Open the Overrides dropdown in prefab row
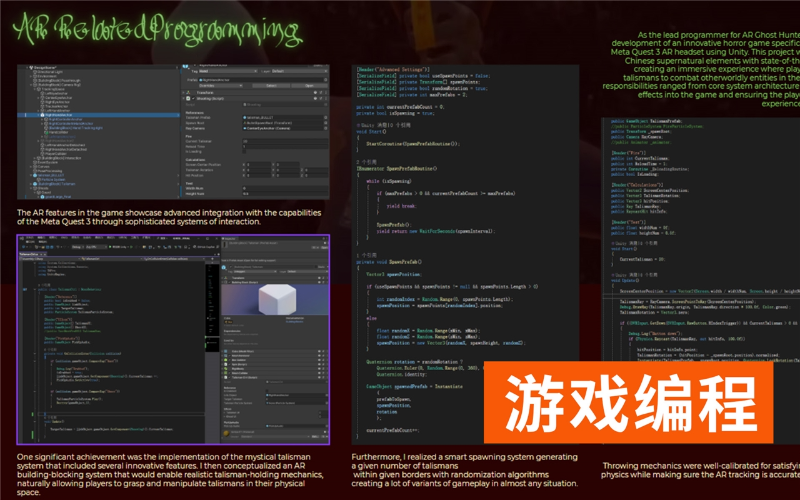This screenshot has height=500, width=800. (x=221, y=85)
